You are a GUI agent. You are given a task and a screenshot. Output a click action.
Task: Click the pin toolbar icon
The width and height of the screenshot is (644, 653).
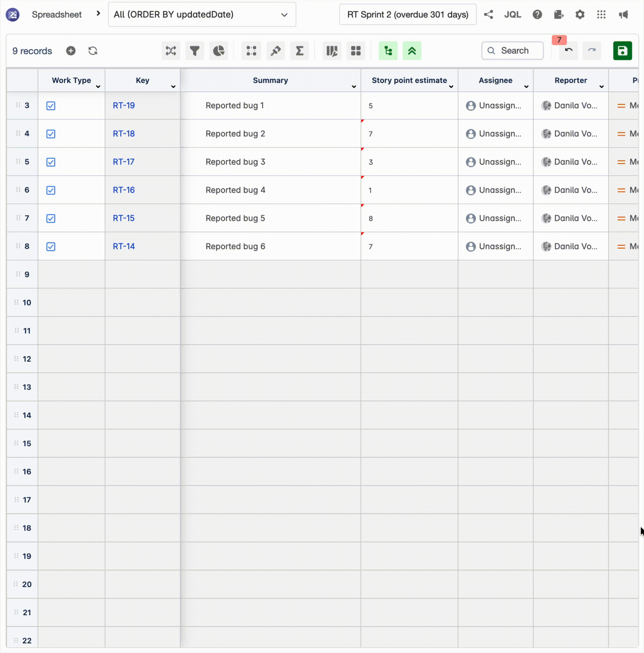pyautogui.click(x=276, y=51)
